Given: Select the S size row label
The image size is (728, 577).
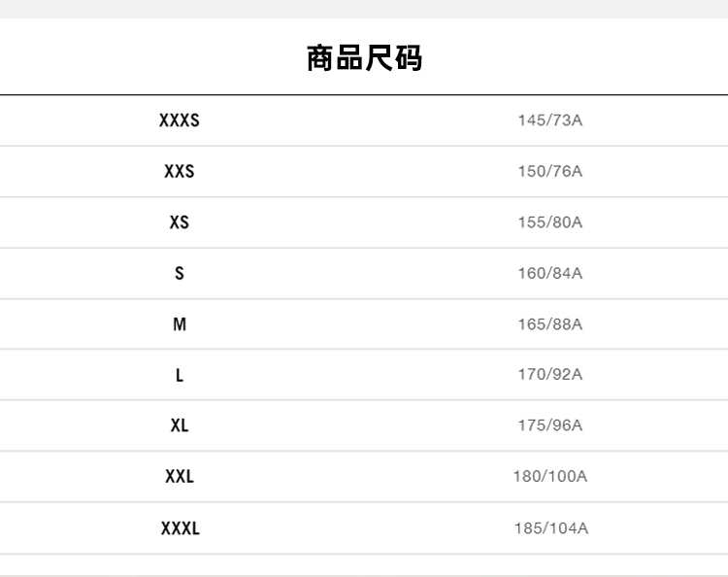Looking at the screenshot, I should coord(180,273).
